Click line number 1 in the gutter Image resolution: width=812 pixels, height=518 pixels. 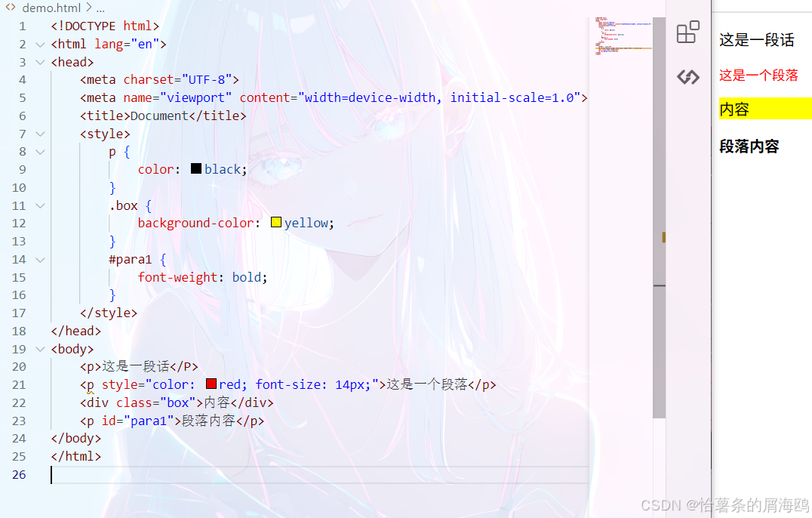pos(23,26)
